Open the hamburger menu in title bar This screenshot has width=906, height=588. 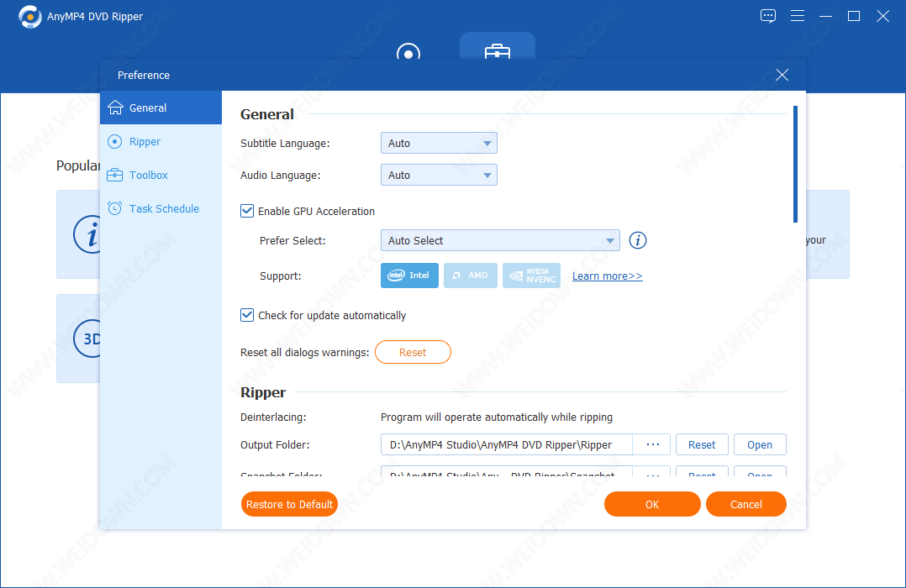[798, 16]
